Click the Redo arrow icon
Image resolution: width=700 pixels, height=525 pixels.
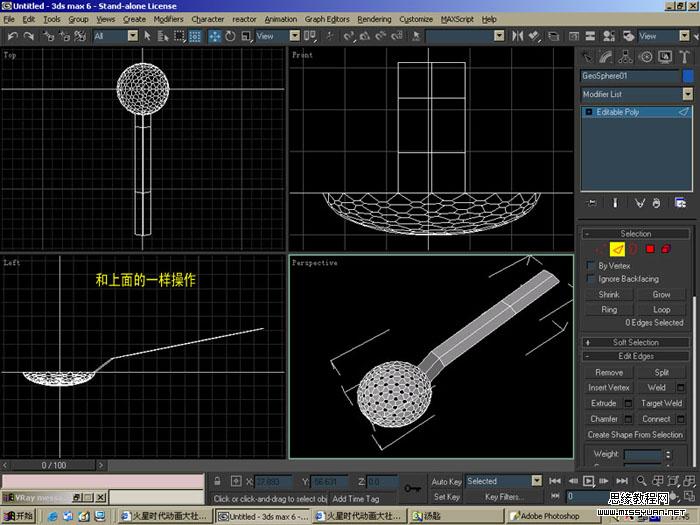pyautogui.click(x=29, y=36)
